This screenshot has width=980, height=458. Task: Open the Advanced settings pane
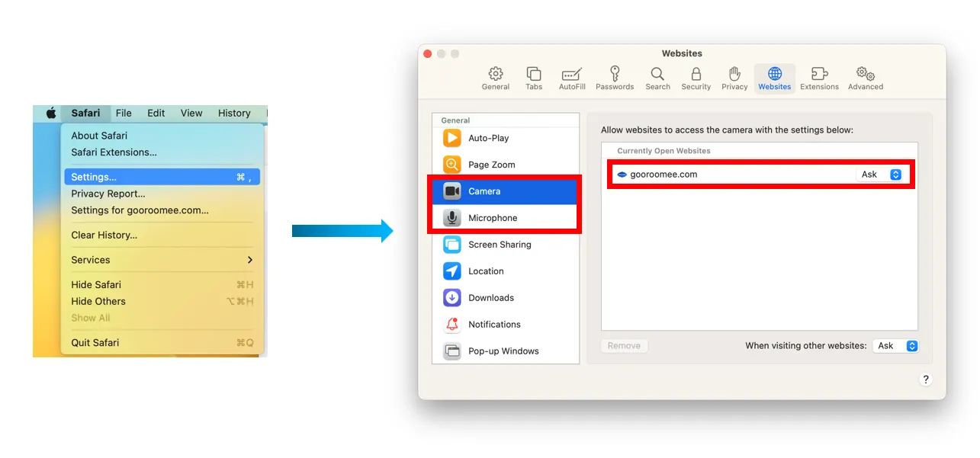[x=866, y=78]
